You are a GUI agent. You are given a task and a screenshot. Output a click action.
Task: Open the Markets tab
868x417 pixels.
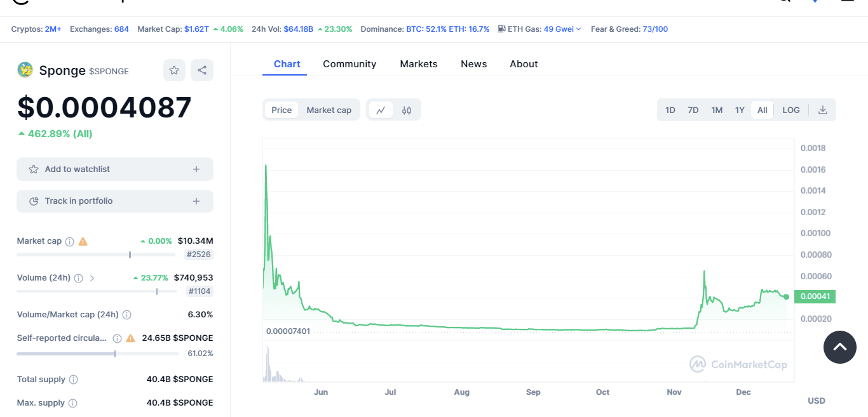coord(419,64)
